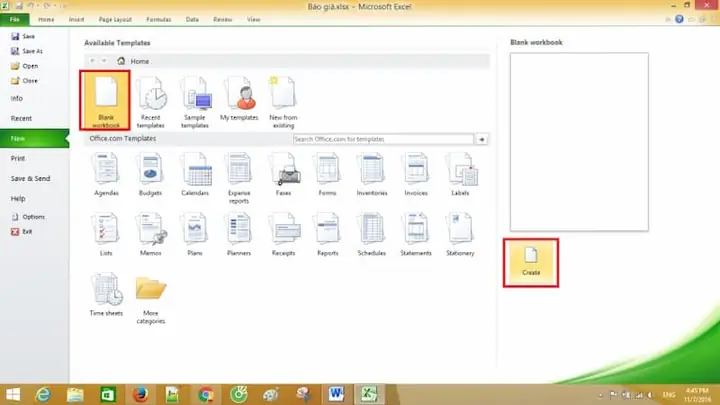Select the Blank workbook template
The image size is (720, 405).
pyautogui.click(x=106, y=100)
